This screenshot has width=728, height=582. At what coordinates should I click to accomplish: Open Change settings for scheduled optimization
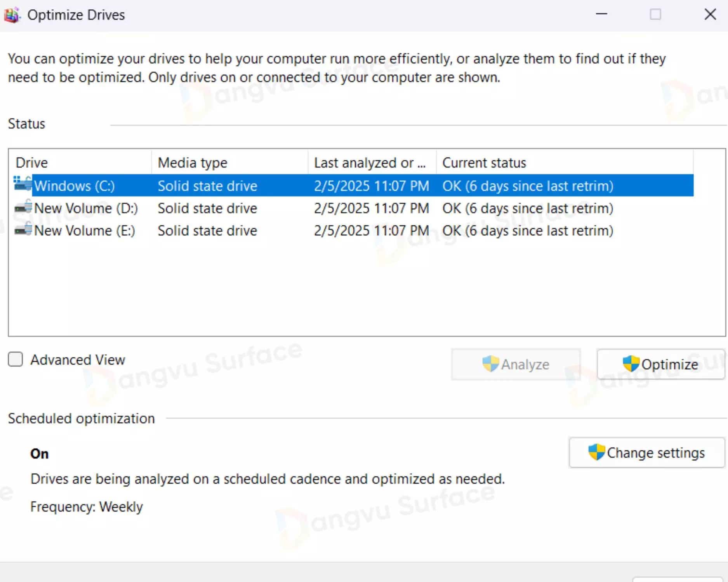pos(646,453)
